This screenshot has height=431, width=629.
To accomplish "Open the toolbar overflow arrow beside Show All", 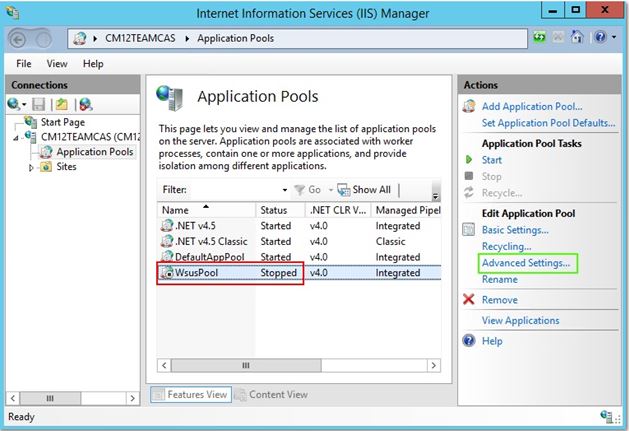I will point(435,196).
